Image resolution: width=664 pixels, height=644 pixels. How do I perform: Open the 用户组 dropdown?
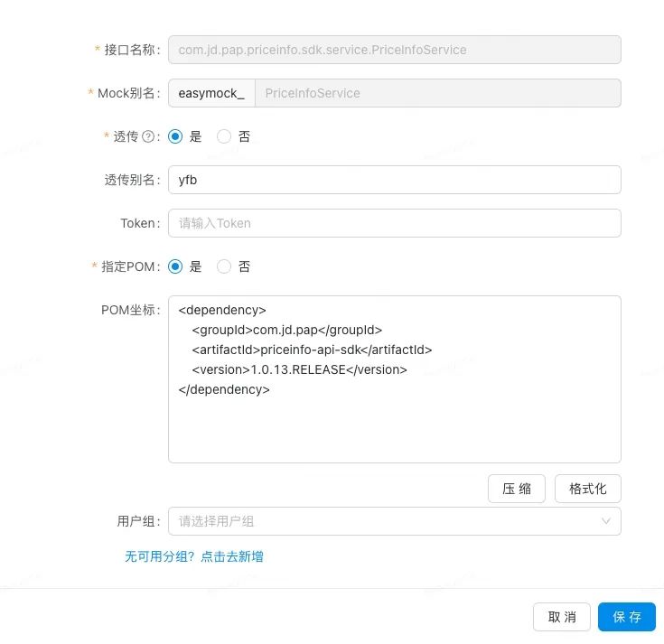(394, 521)
